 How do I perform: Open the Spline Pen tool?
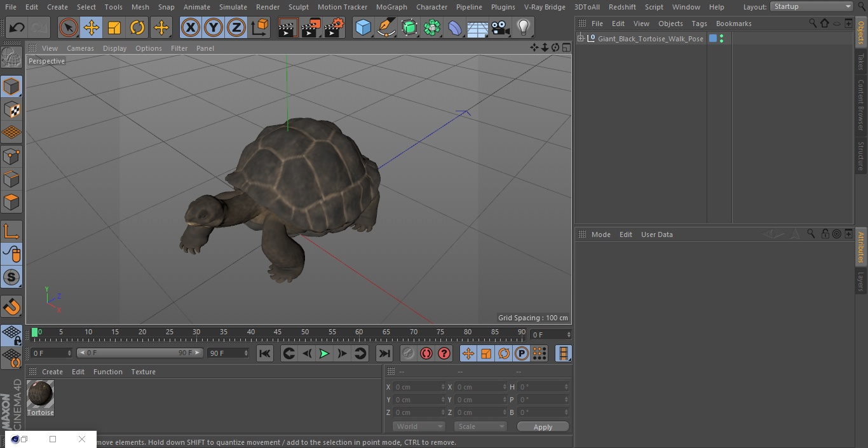point(386,27)
